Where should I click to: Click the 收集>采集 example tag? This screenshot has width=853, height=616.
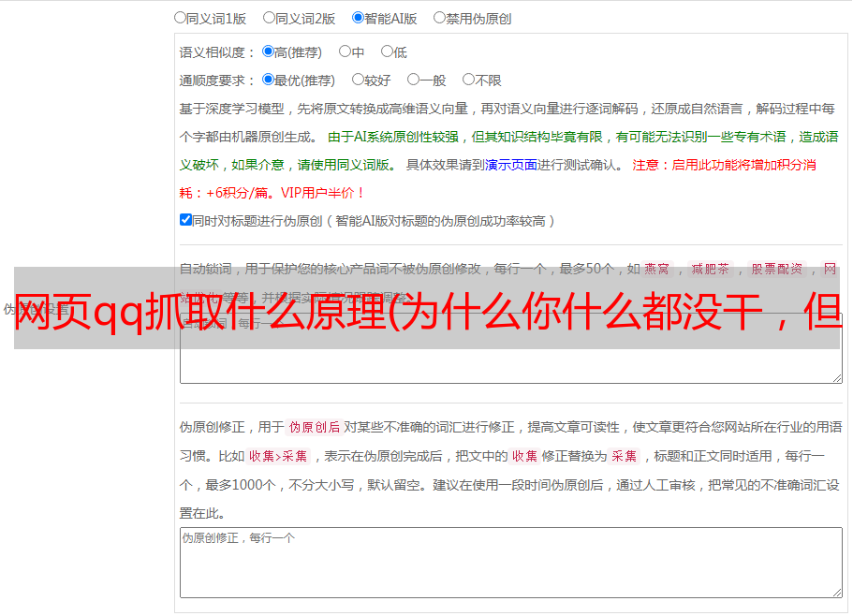pos(278,456)
